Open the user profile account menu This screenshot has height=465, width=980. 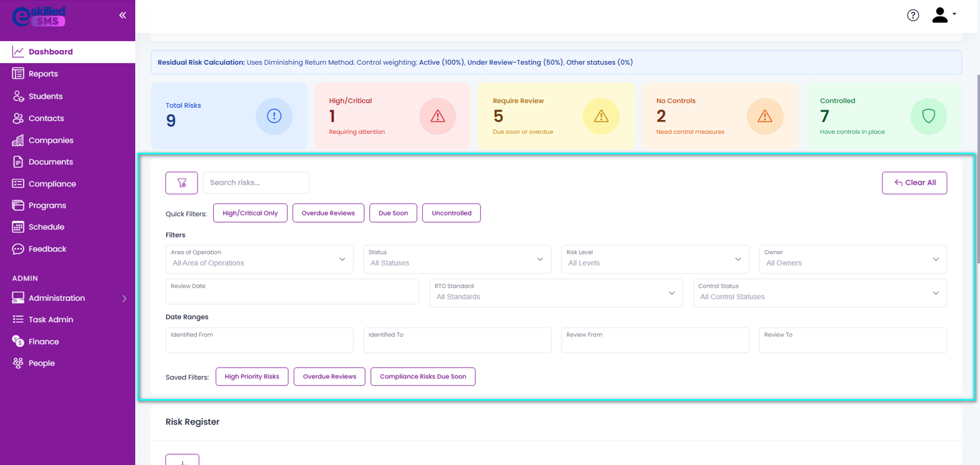(x=943, y=15)
